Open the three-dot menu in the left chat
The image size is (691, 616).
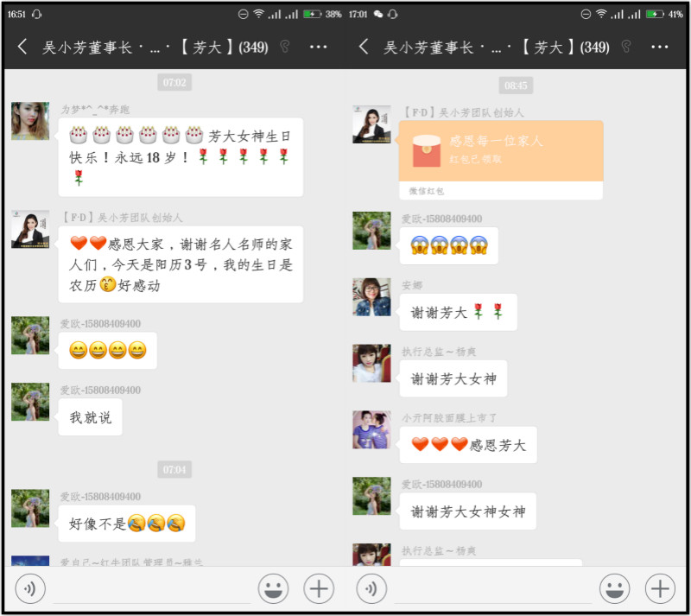coord(318,47)
